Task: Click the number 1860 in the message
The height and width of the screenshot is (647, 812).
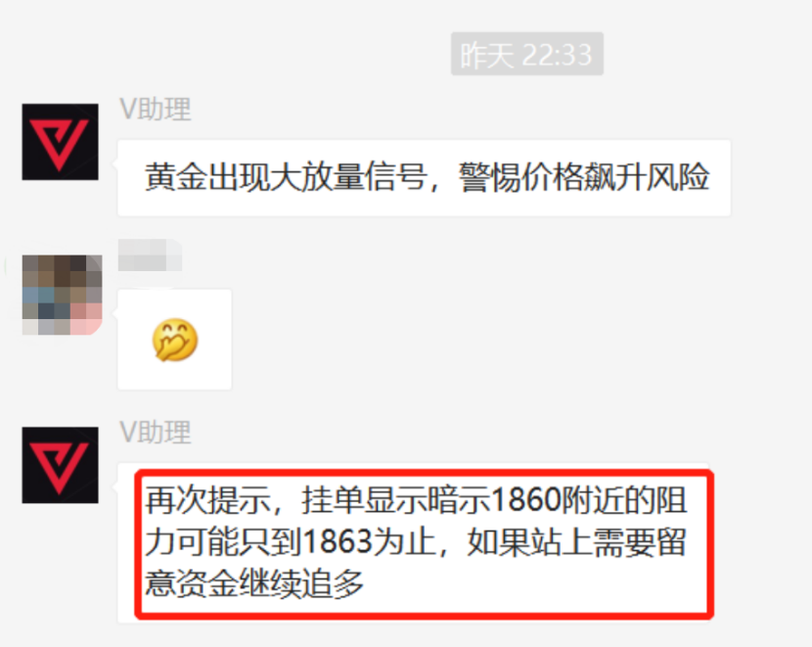Action: click(525, 501)
